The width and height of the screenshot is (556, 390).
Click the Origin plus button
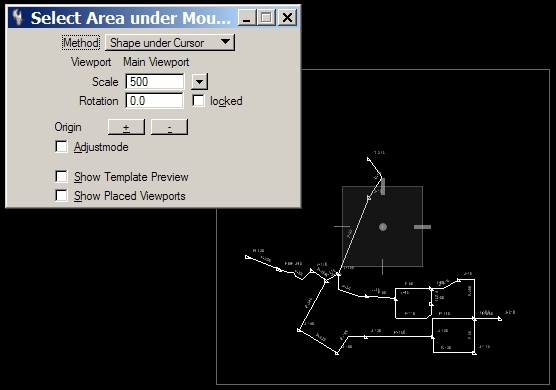[126, 127]
